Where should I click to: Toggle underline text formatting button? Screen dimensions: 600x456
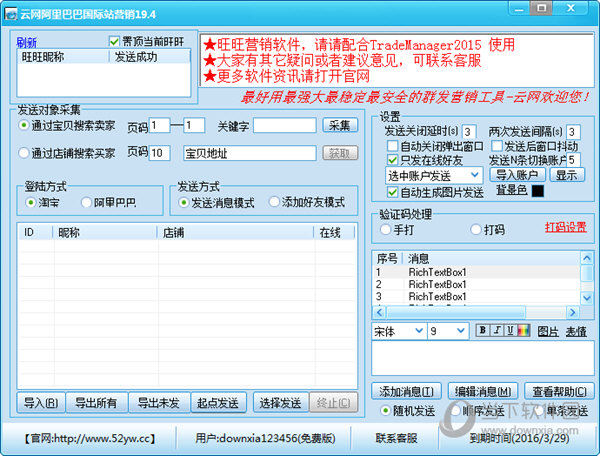click(x=510, y=330)
